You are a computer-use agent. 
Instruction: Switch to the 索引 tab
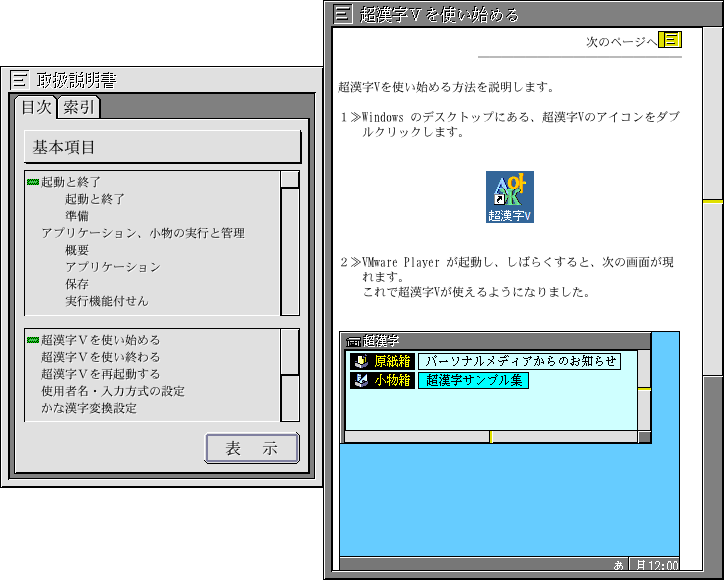(79, 107)
